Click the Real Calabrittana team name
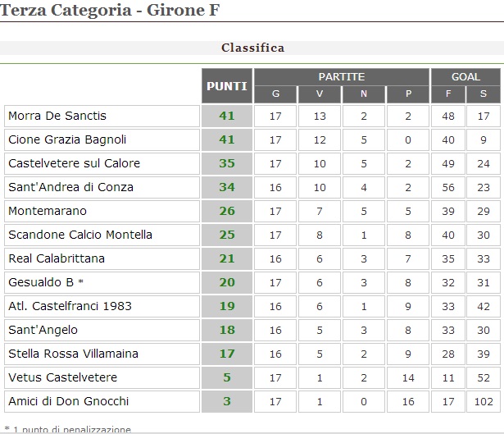The height and width of the screenshot is (434, 504). [57, 258]
